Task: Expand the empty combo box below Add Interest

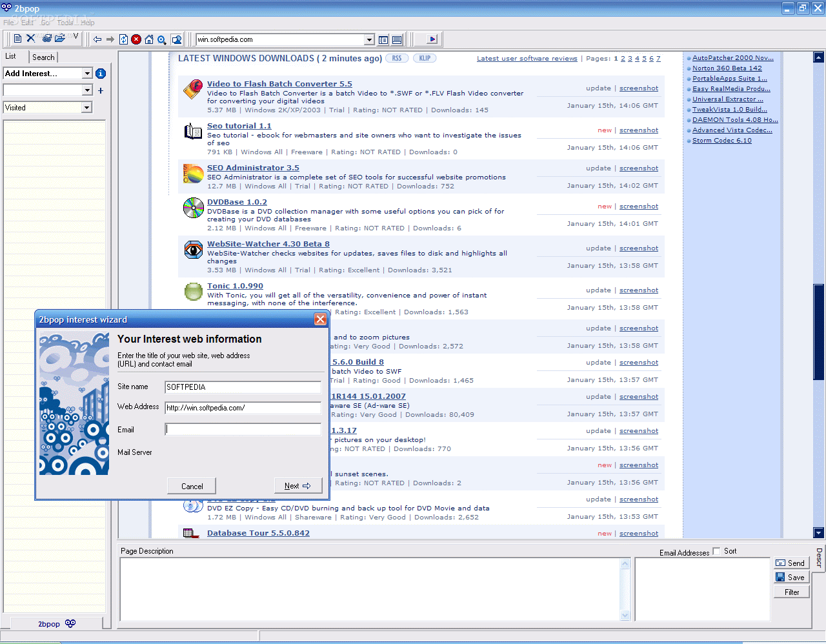Action: 87,90
